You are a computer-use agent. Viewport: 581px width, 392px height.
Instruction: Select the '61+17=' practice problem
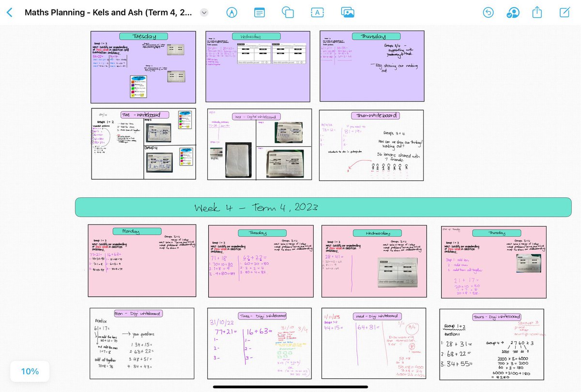click(103, 329)
